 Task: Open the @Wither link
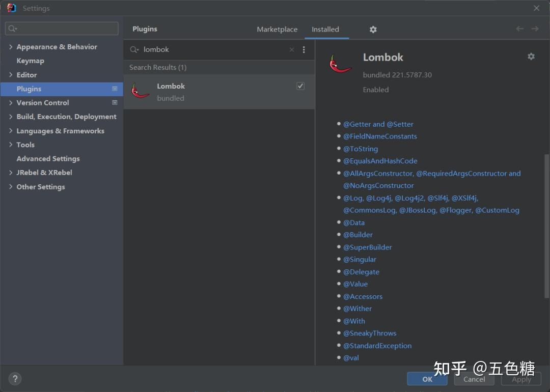point(358,309)
